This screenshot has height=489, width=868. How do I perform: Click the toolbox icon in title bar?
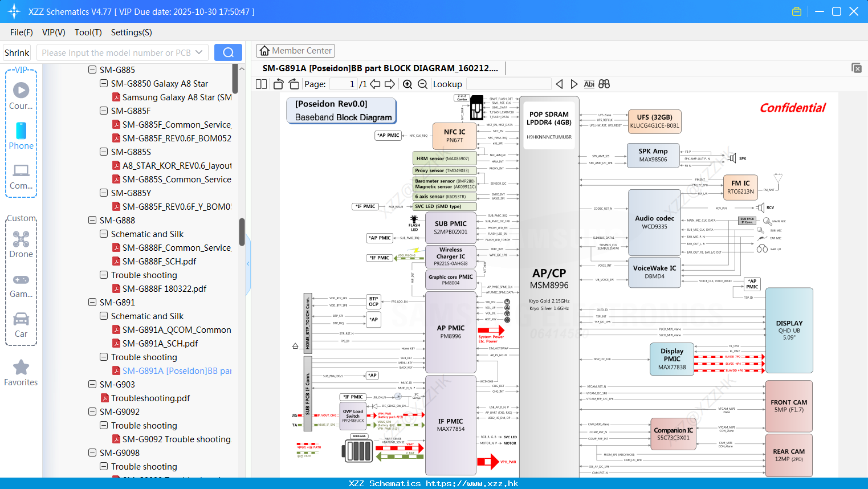[x=797, y=11]
